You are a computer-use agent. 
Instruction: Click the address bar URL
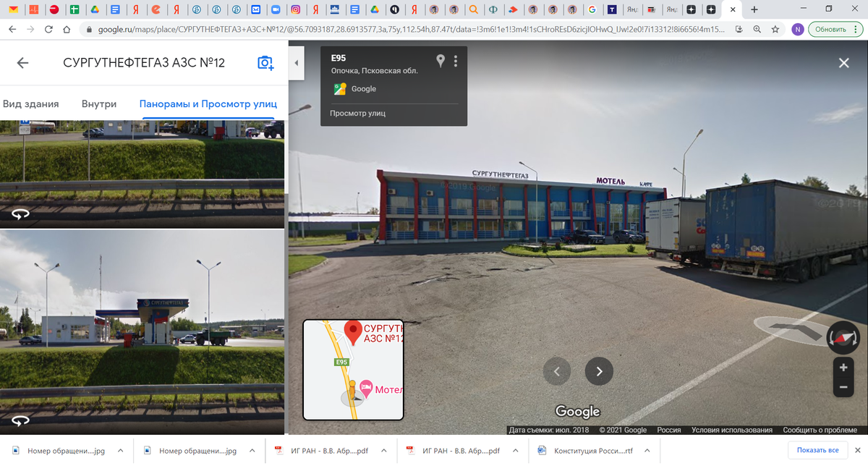[412, 30]
